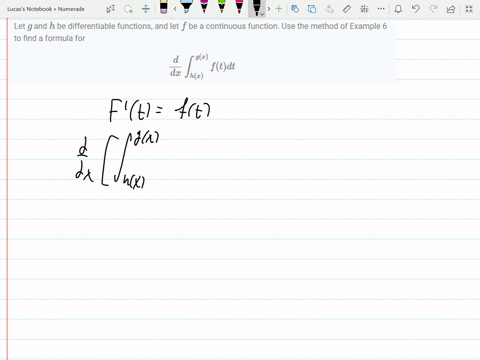Screen dimensions: 480x360
Task: Open the ruler tool
Action: point(347,9)
